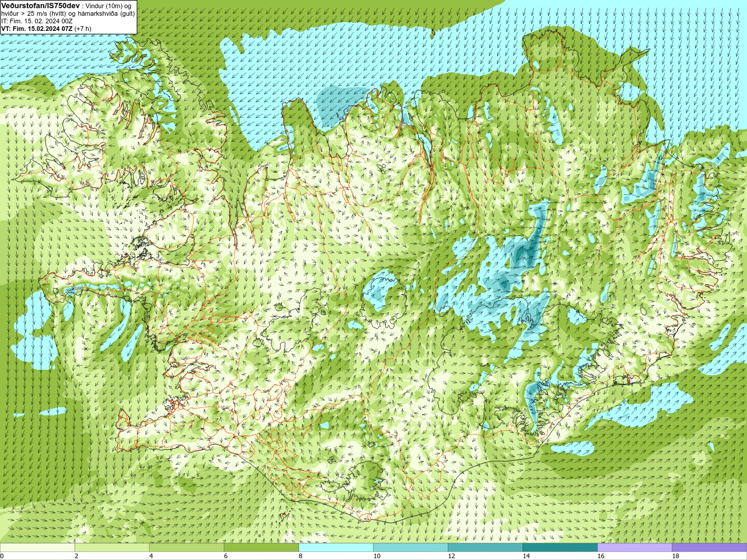Click the 12–14 m/s teal legend swatch

[x=486, y=548]
